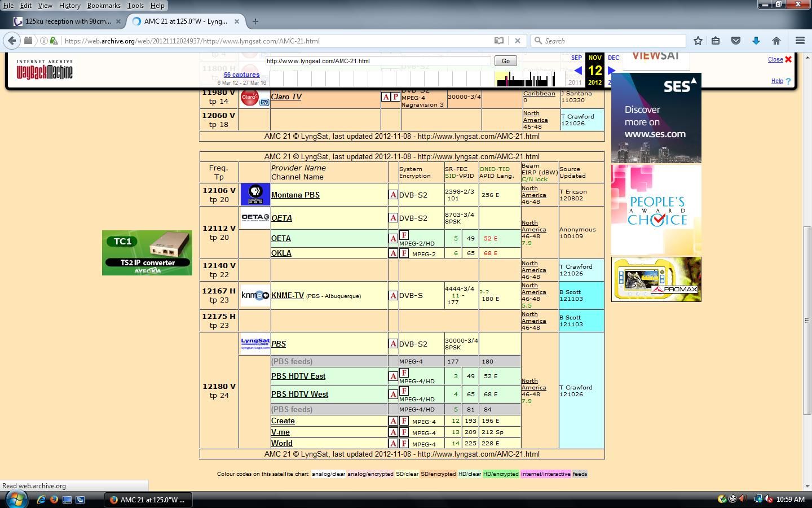Viewport: 812px width, 508px height.
Task: Switch to the 125ku reception tab
Action: 68,21
